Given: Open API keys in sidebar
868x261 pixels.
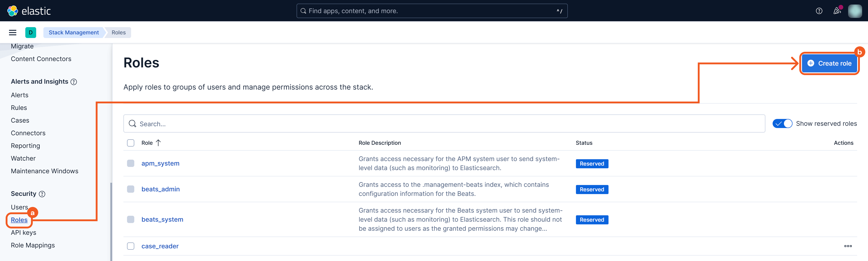Looking at the screenshot, I should (x=23, y=233).
